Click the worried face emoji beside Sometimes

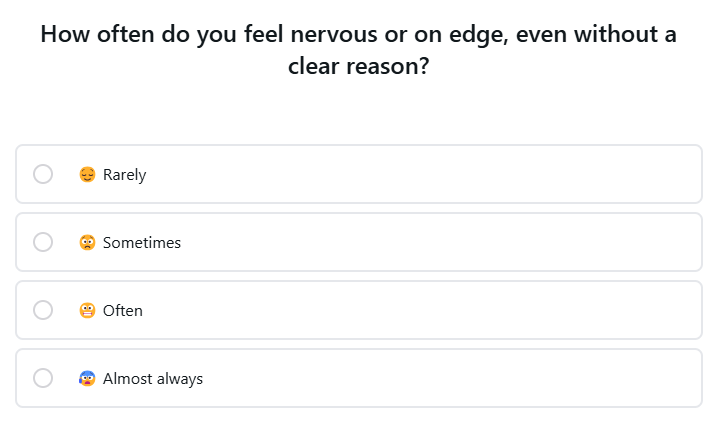click(87, 243)
